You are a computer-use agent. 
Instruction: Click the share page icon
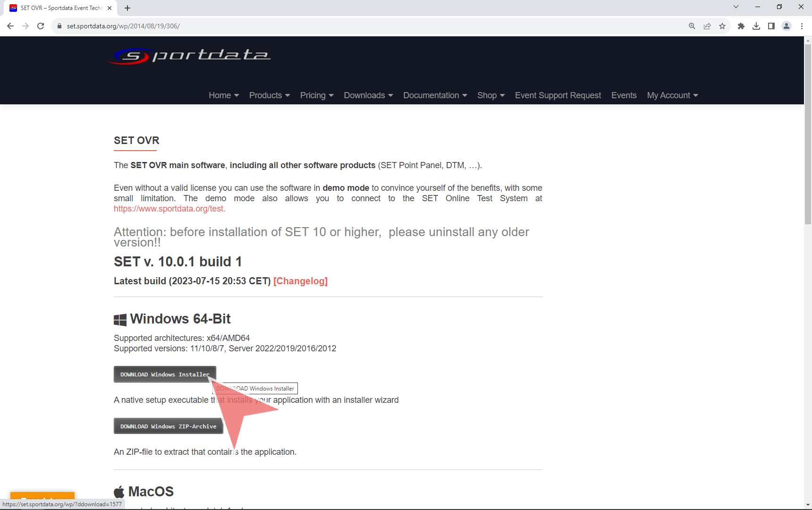[x=707, y=26]
